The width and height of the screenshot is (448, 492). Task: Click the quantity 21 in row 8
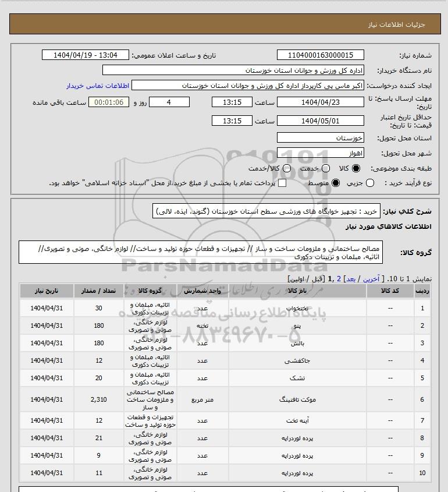pyautogui.click(x=99, y=438)
